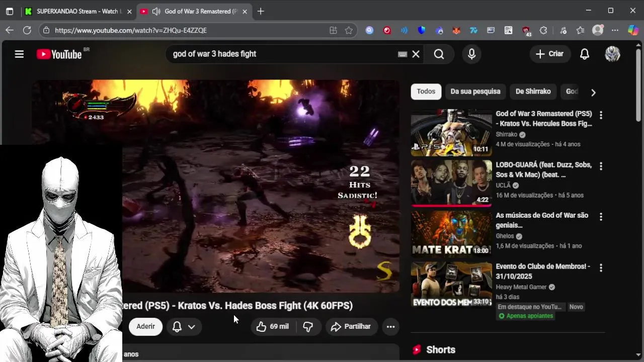Open options for Kratos Vs. Hercules video
This screenshot has width=644, height=362.
coord(601,115)
